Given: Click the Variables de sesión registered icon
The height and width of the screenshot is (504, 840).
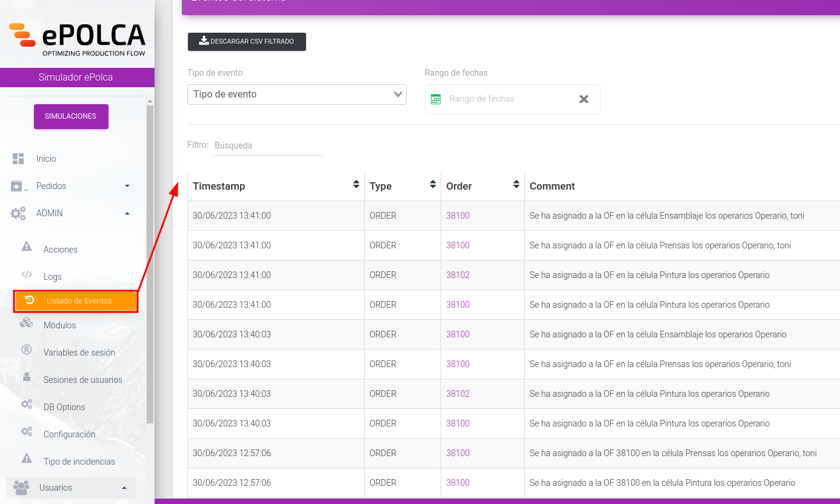Looking at the screenshot, I should click(x=27, y=350).
